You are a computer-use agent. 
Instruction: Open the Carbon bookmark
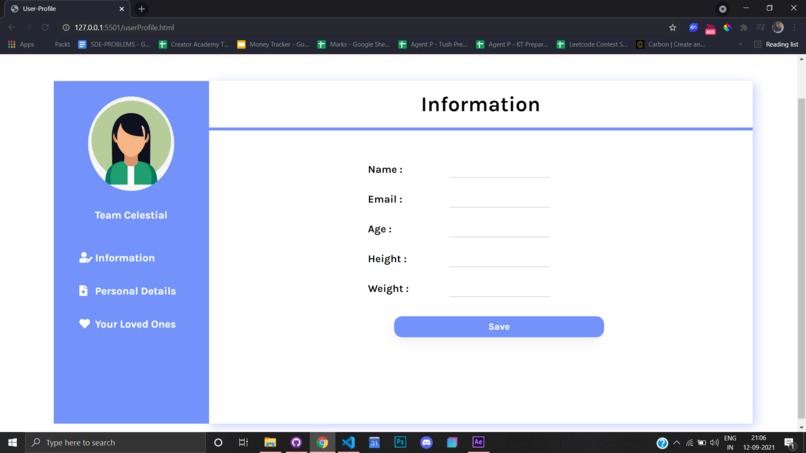pyautogui.click(x=671, y=44)
